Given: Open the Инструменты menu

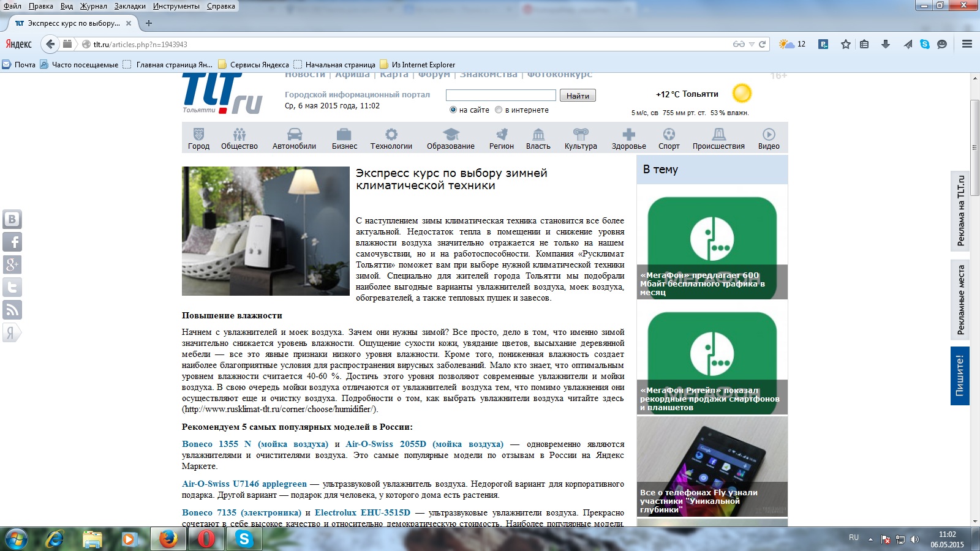Looking at the screenshot, I should [x=176, y=6].
